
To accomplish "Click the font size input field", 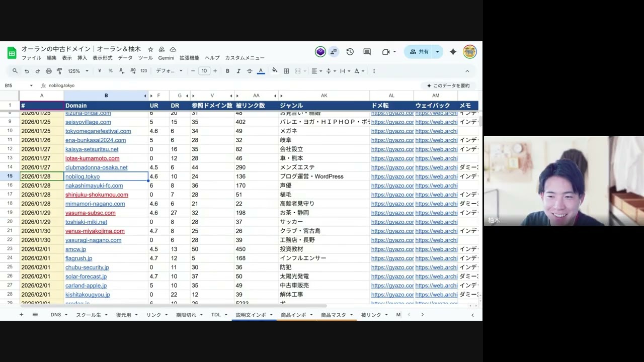I will [x=204, y=71].
